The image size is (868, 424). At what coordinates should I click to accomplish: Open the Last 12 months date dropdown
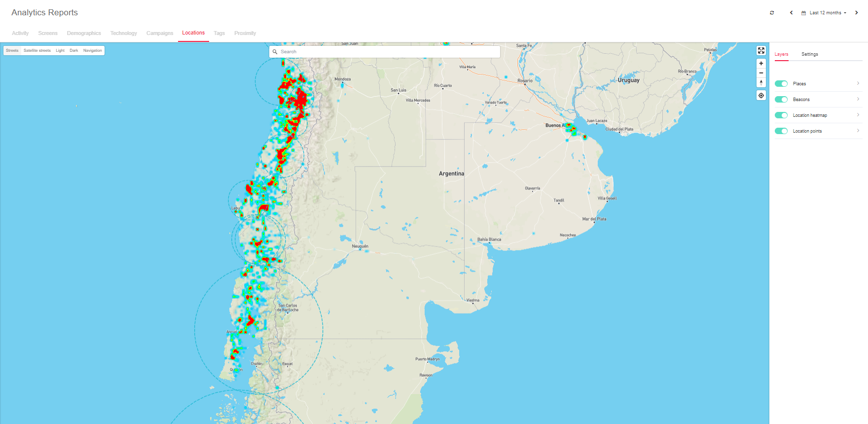(x=824, y=13)
